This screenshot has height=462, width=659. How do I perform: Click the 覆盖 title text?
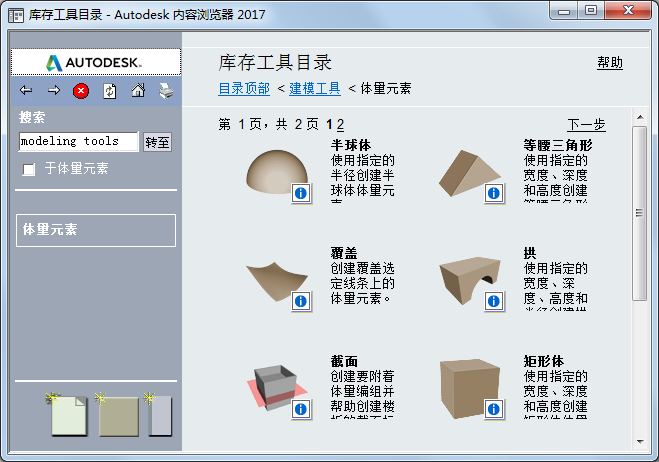pos(344,253)
